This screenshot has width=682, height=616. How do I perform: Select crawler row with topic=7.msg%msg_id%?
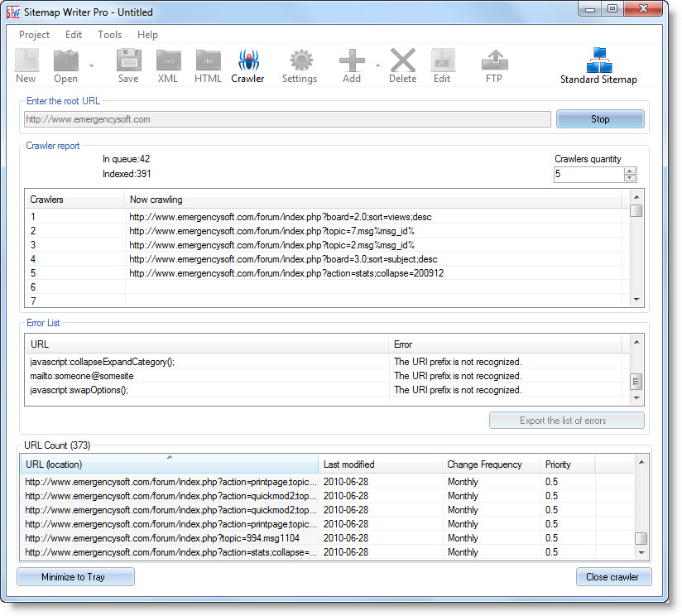click(x=326, y=231)
